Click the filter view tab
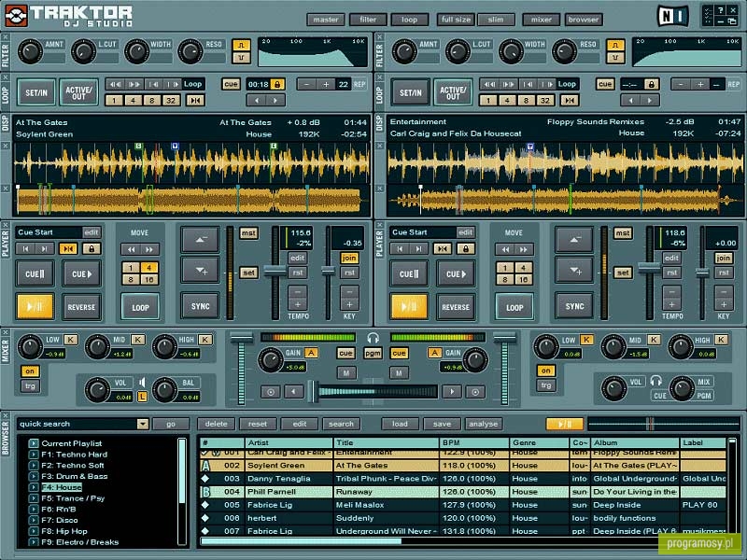Viewport: 747px width, 560px height. pyautogui.click(x=368, y=20)
